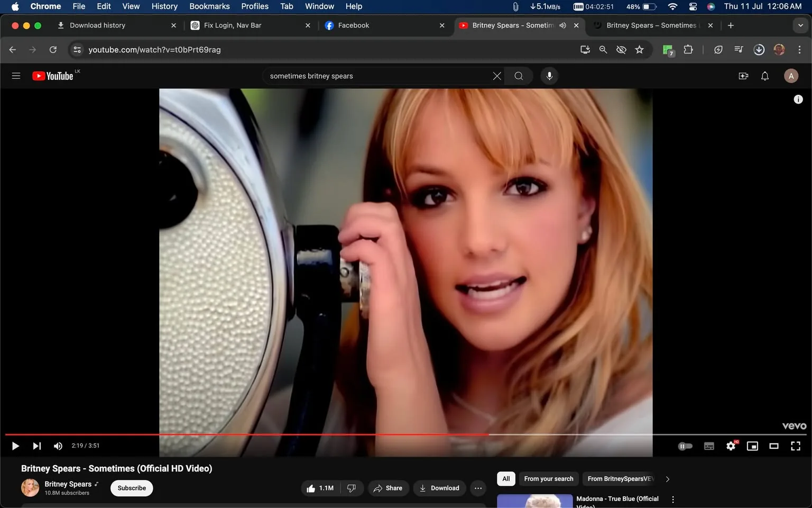
Task: Open the Create video icon
Action: click(743, 76)
